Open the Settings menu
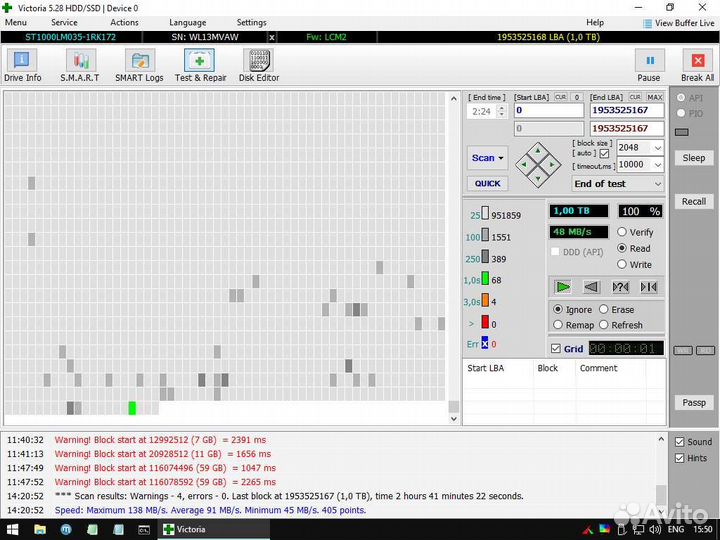This screenshot has width=720, height=540. point(251,22)
